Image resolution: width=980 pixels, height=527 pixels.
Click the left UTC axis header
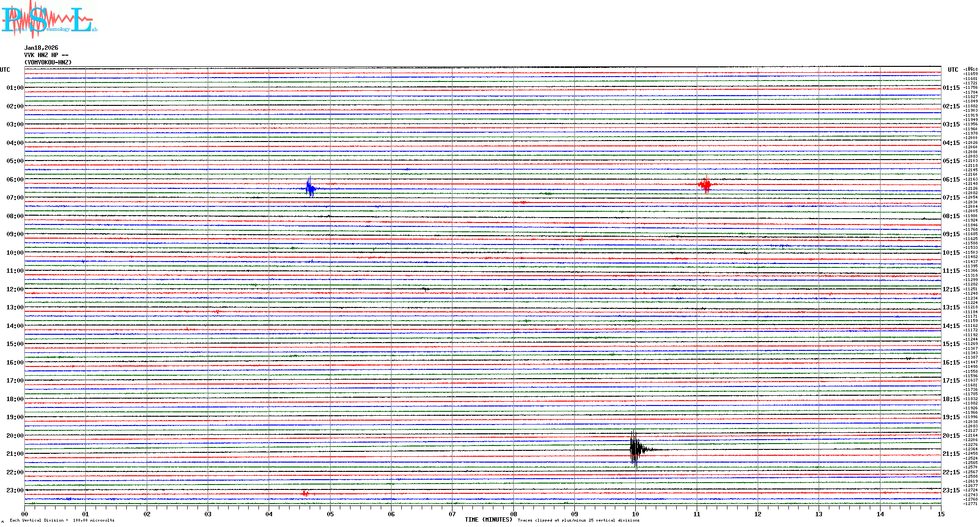pyautogui.click(x=5, y=70)
